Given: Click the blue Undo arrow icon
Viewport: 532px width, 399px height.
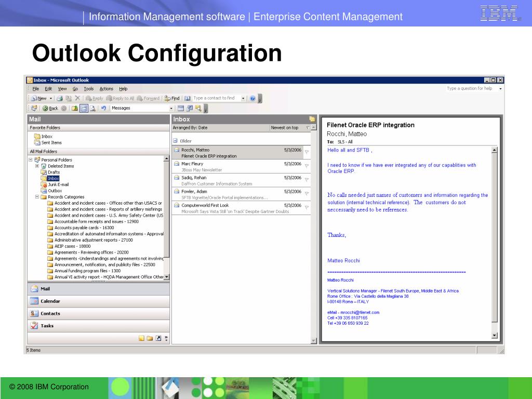Looking at the screenshot, I should point(103,108).
